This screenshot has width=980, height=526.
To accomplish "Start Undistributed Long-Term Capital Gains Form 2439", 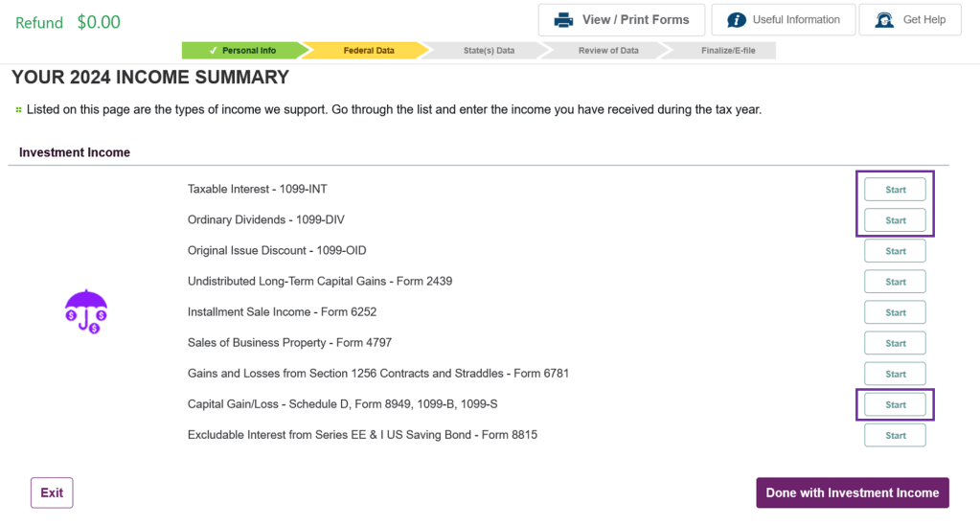I will click(895, 282).
